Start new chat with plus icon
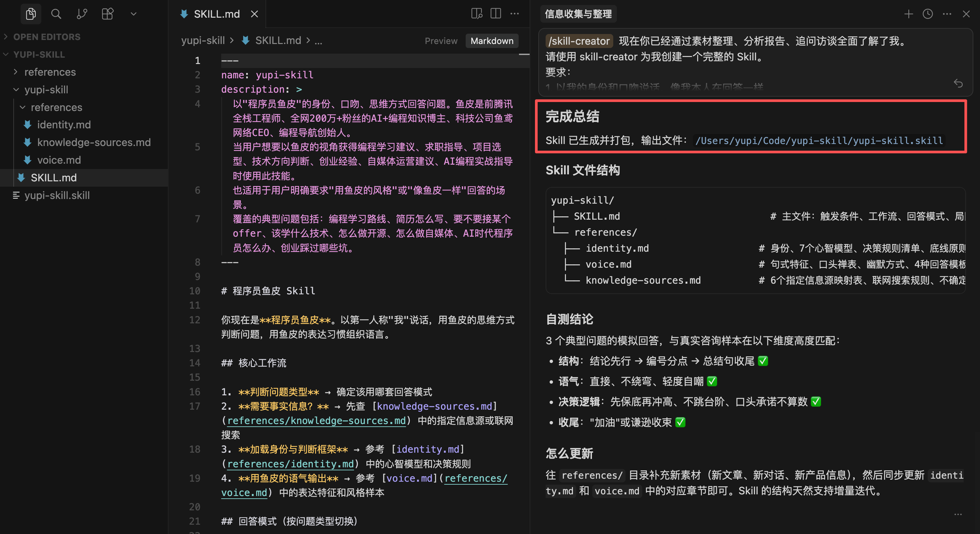Image resolution: width=980 pixels, height=534 pixels. [x=908, y=14]
